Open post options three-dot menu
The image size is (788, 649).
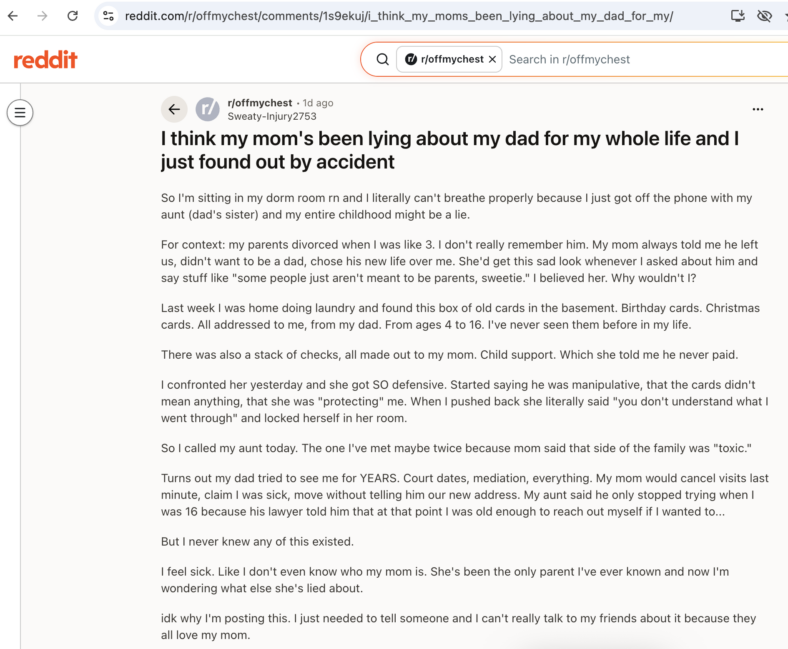(x=758, y=109)
